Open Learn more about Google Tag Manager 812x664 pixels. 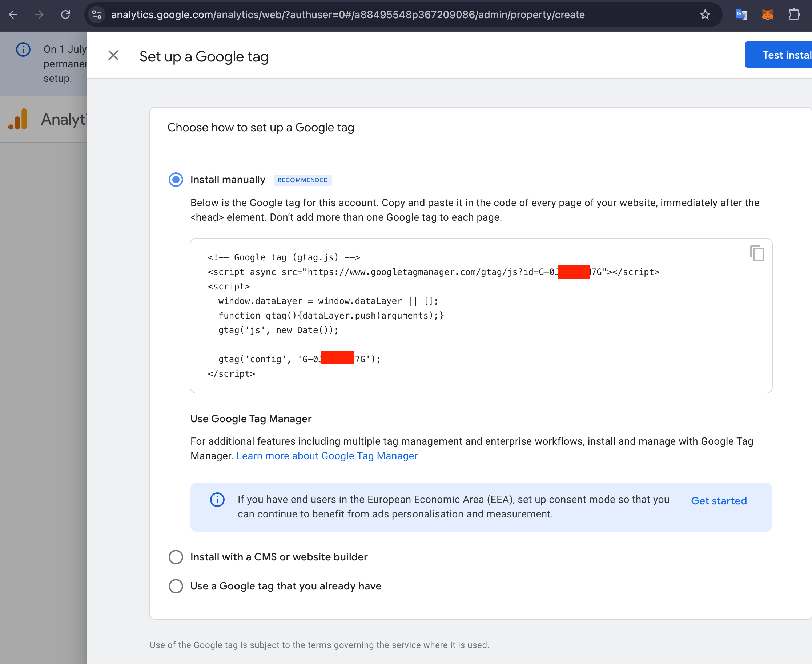pyautogui.click(x=327, y=456)
